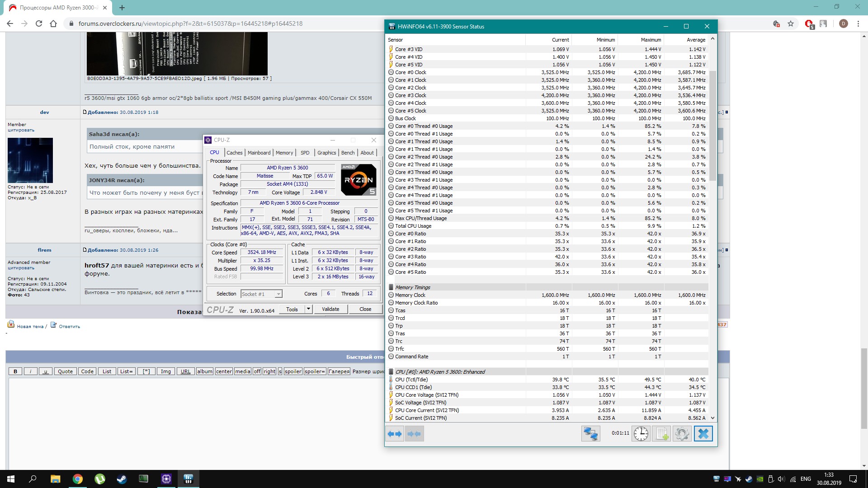Expand the CPU-Z Tools dropdown arrow
868x488 pixels.
308,309
